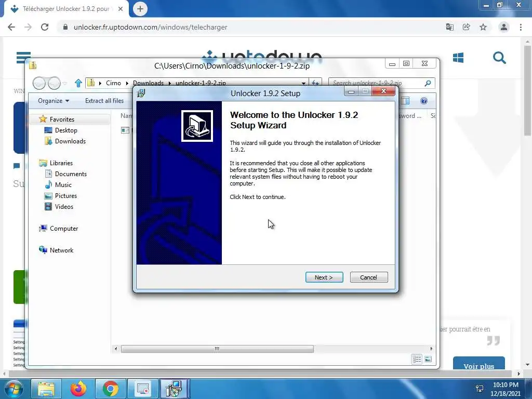This screenshot has height=399, width=532.
Task: Open Desktop in Explorer sidebar
Action: point(66,130)
